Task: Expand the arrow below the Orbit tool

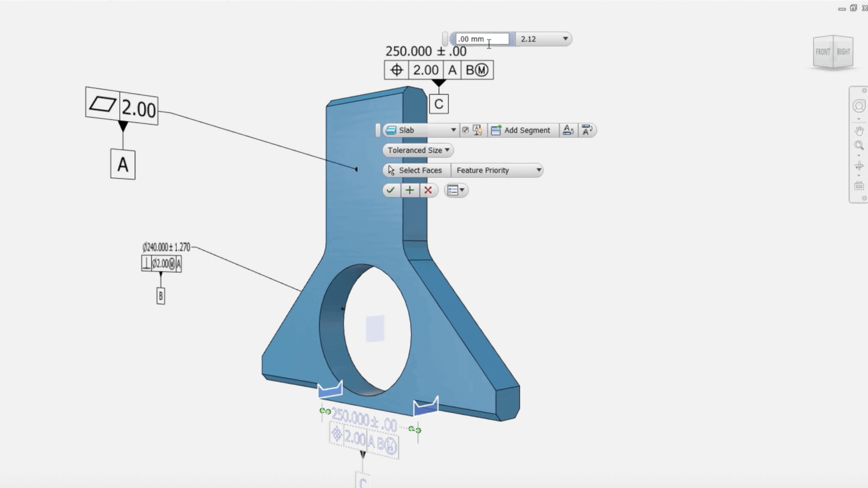Action: point(859,176)
